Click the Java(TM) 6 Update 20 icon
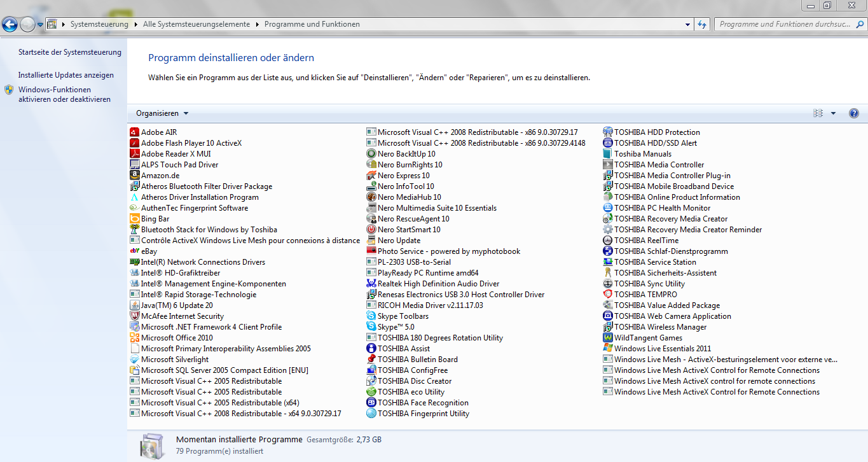 point(135,305)
